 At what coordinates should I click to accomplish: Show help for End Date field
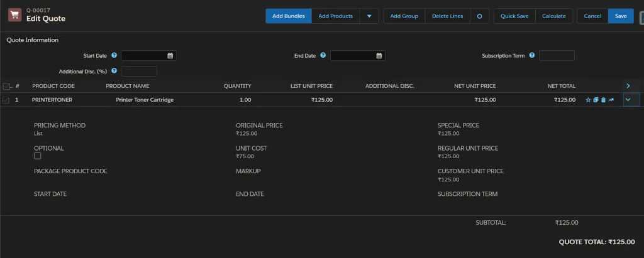[x=323, y=55]
